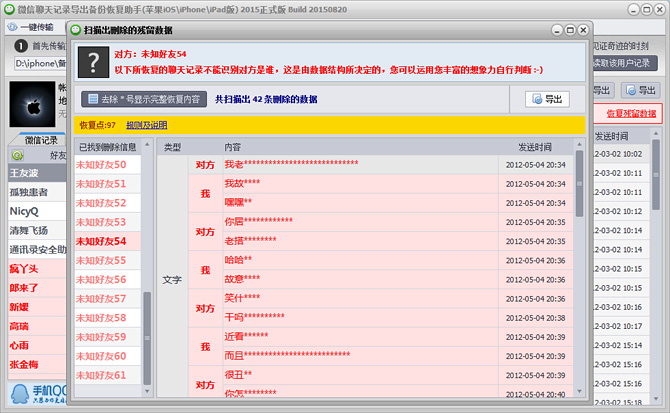Select 未知好友61 in the deleted list
670x413 pixels.
pyautogui.click(x=101, y=375)
